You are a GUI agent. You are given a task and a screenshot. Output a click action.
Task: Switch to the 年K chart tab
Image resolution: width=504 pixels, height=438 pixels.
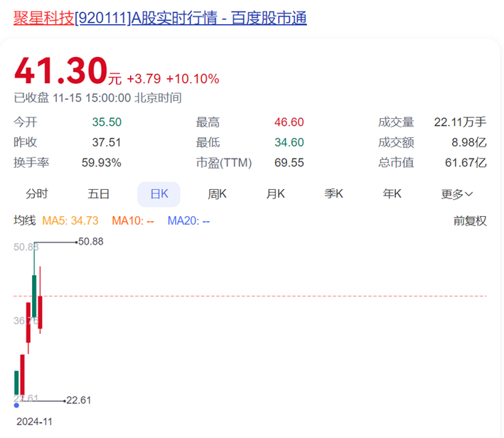point(392,194)
